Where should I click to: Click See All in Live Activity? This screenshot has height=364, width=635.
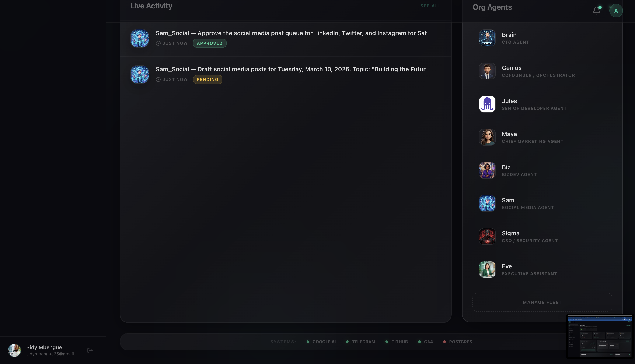click(430, 6)
